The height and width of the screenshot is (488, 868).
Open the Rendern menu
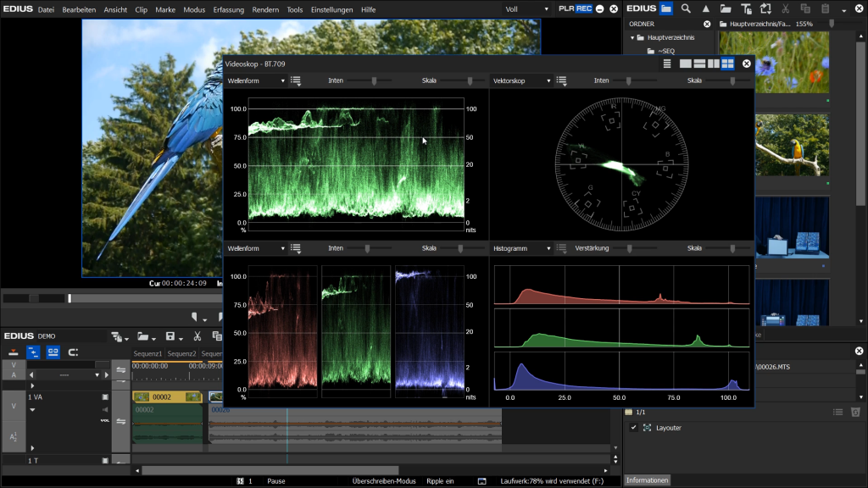(265, 9)
